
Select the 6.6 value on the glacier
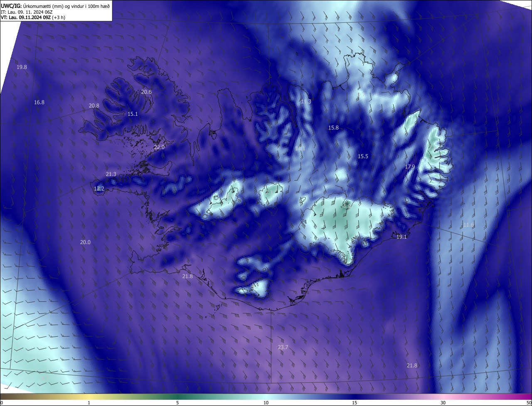tap(347, 206)
